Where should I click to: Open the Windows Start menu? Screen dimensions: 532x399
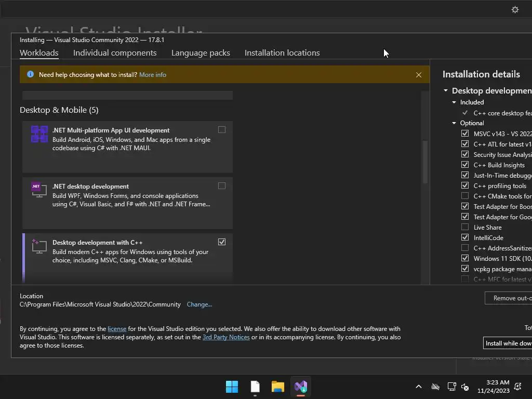232,387
